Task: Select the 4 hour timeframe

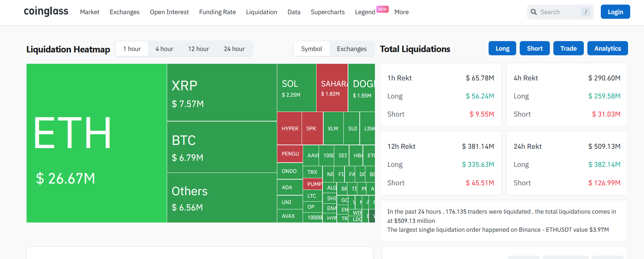Action: (164, 49)
